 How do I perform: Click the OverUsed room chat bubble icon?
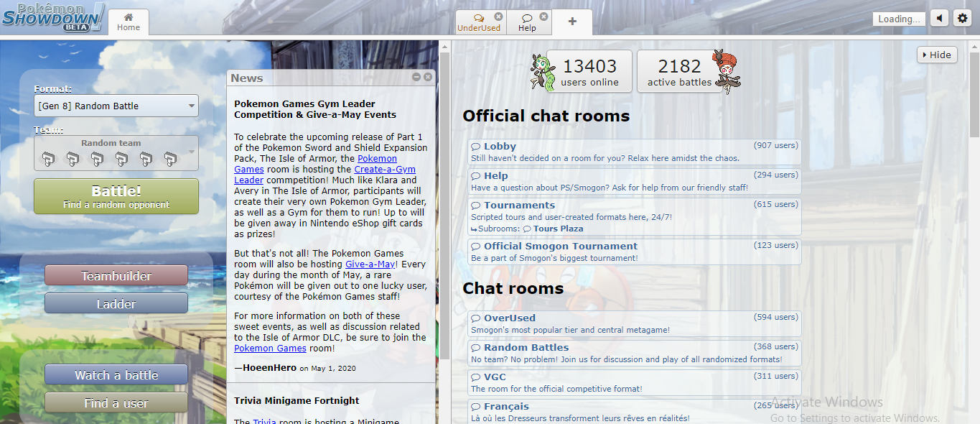[x=476, y=318]
